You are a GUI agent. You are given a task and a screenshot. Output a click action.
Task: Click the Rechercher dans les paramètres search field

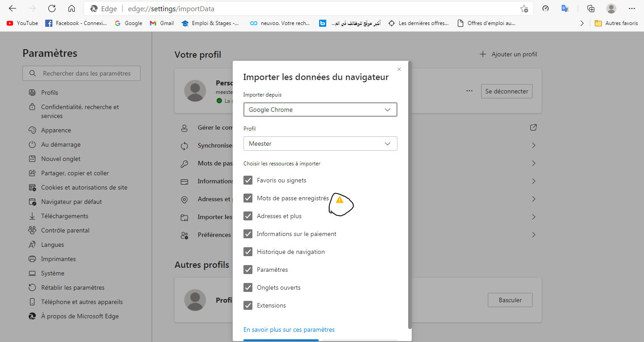(x=81, y=73)
